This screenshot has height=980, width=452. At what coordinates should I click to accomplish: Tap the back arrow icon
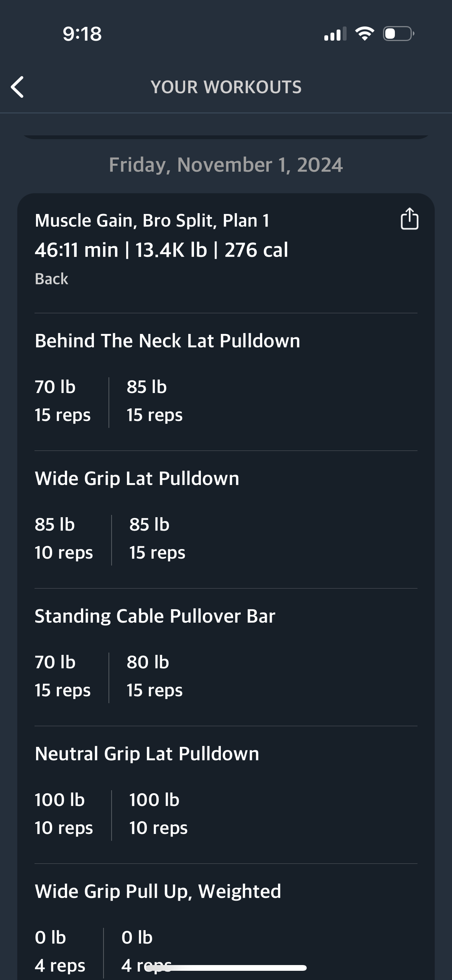pos(17,87)
